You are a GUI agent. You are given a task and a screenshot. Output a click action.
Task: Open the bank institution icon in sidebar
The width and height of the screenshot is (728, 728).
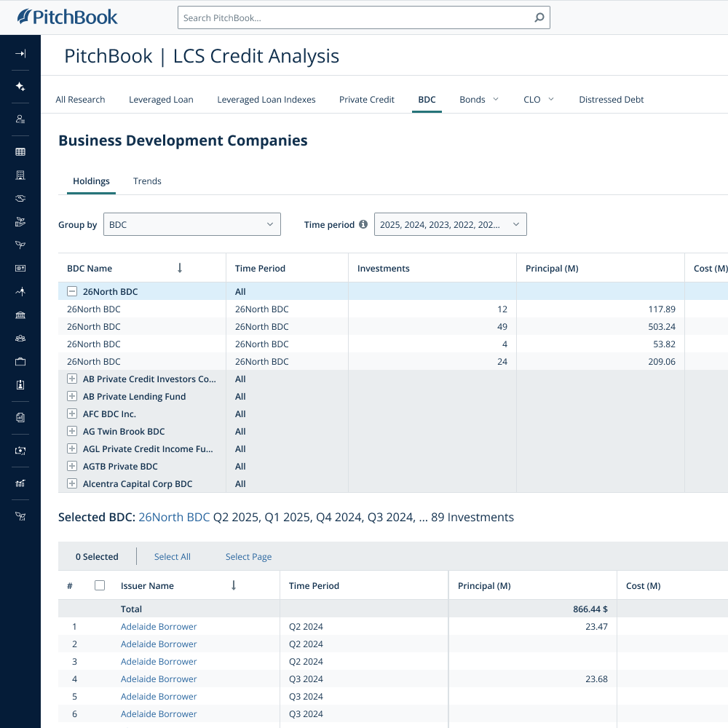[x=20, y=314]
